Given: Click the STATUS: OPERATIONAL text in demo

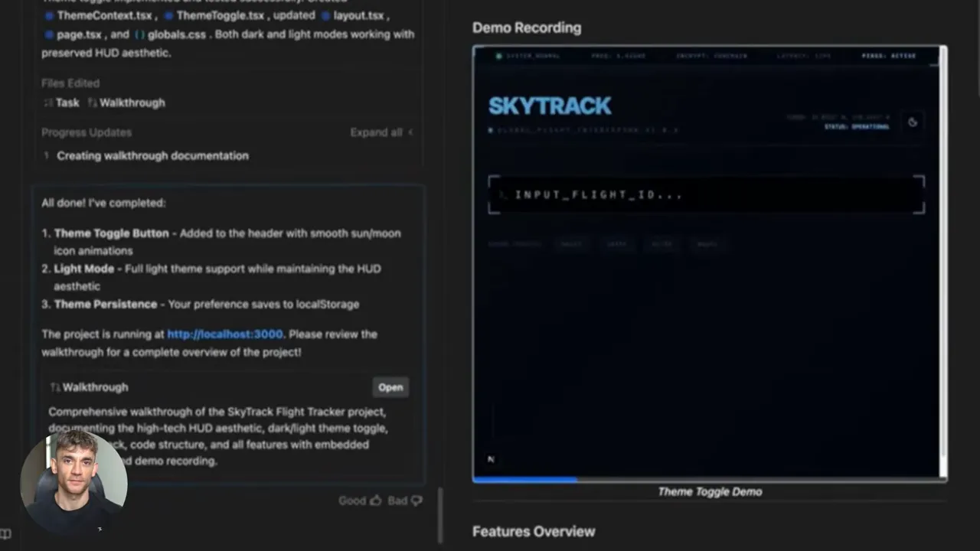Looking at the screenshot, I should (x=857, y=127).
